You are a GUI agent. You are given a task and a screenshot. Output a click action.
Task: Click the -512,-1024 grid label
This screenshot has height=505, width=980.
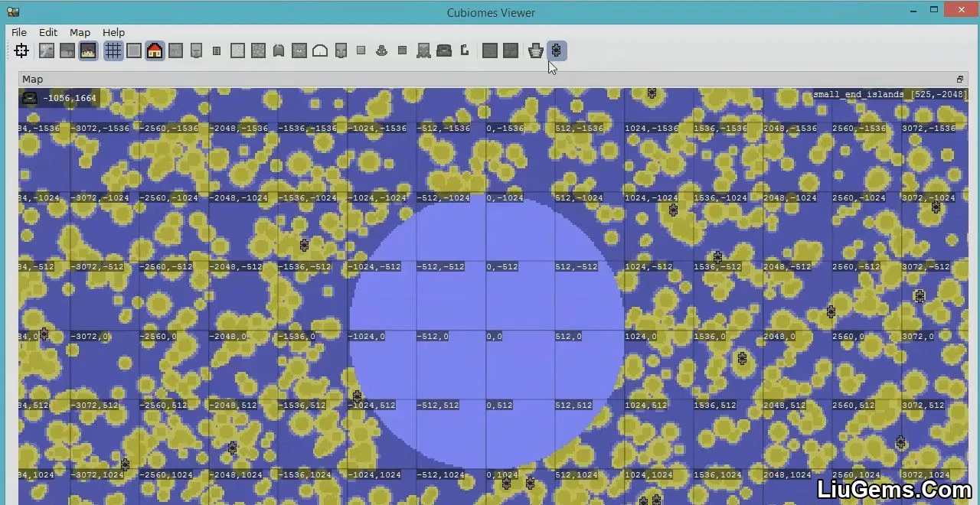click(x=443, y=198)
